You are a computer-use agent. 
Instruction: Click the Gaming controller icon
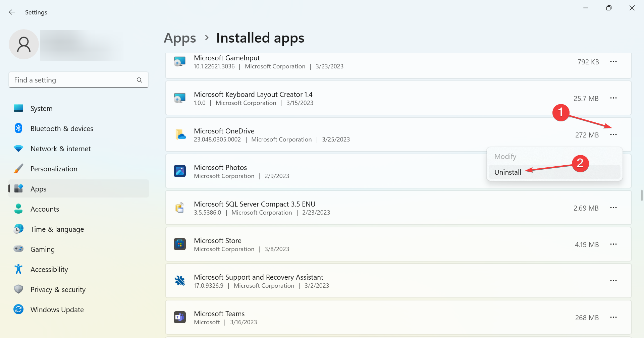click(x=18, y=249)
